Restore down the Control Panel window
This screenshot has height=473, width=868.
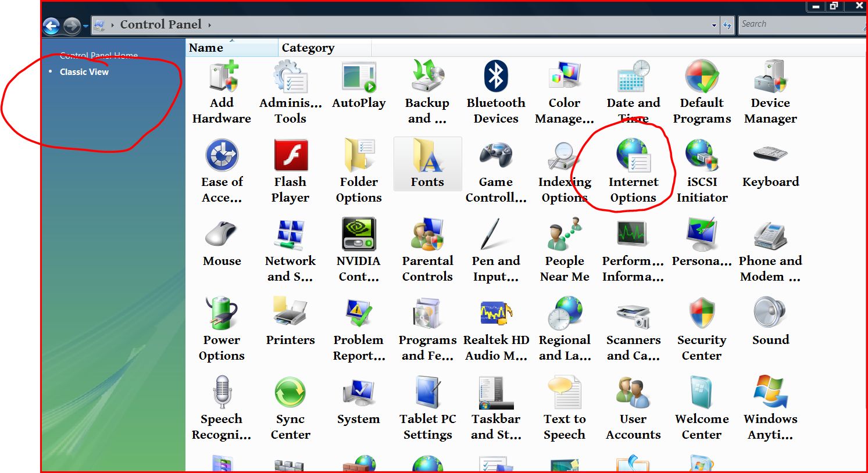pos(834,6)
